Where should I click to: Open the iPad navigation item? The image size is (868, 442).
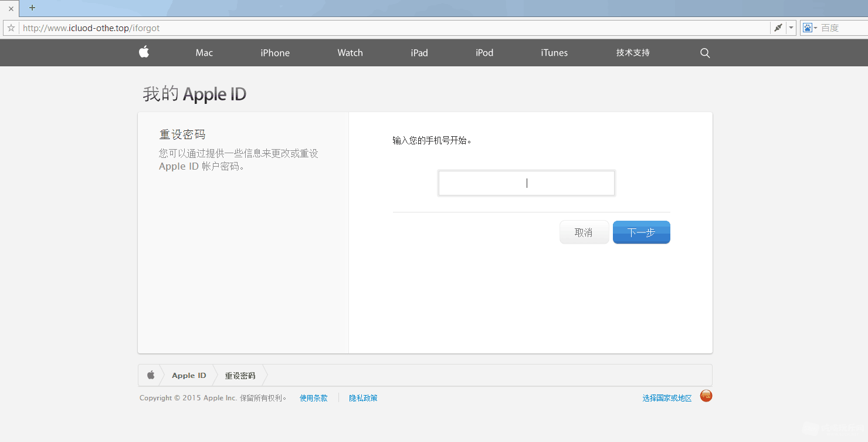(419, 53)
